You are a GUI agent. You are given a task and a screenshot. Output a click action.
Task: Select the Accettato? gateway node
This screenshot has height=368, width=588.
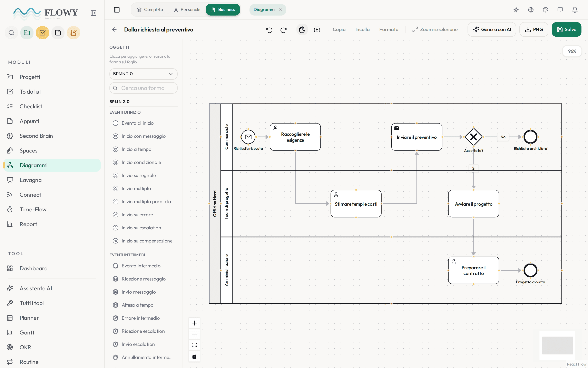click(473, 137)
